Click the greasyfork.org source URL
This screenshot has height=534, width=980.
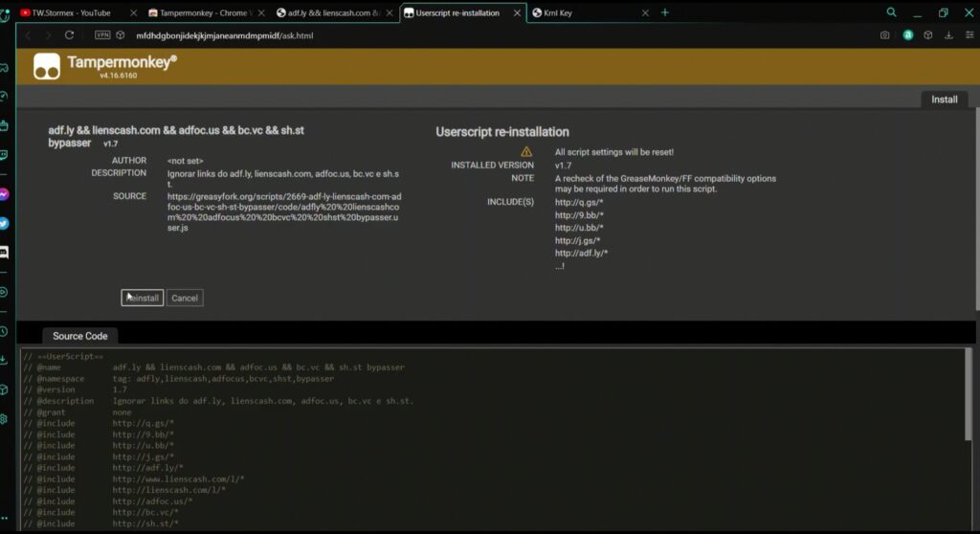pyautogui.click(x=283, y=212)
